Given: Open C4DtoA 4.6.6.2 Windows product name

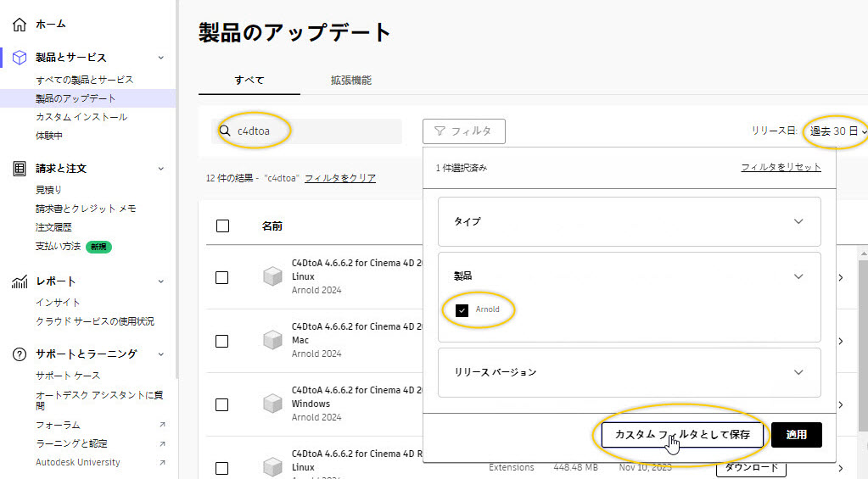Looking at the screenshot, I should [357, 397].
